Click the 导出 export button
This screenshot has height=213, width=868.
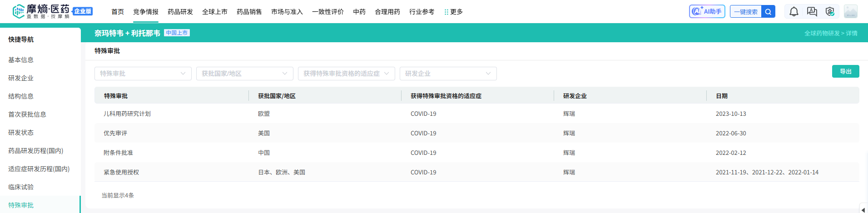pos(845,71)
